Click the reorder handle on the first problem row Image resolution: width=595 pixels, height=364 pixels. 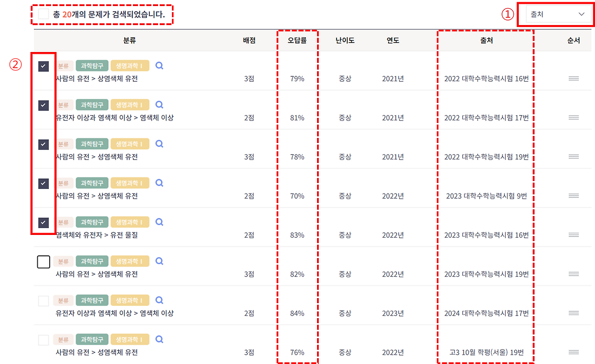click(x=574, y=78)
